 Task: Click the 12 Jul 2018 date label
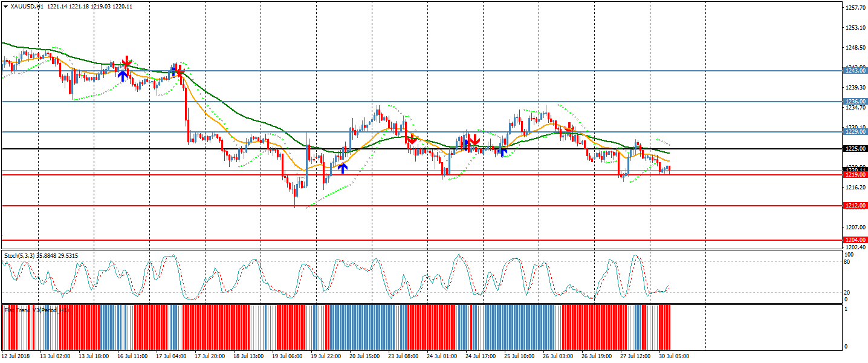coord(17,356)
